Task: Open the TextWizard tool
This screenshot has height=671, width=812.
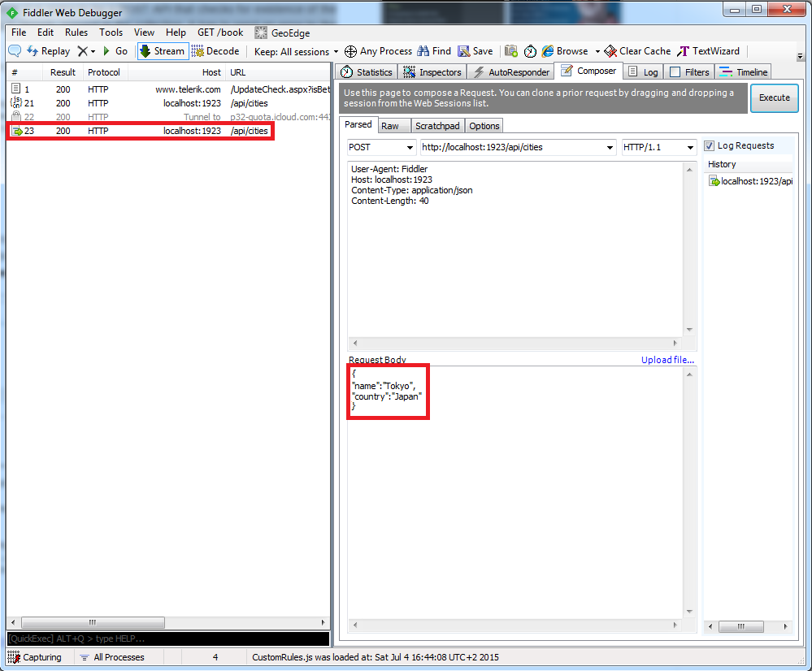Action: tap(709, 50)
